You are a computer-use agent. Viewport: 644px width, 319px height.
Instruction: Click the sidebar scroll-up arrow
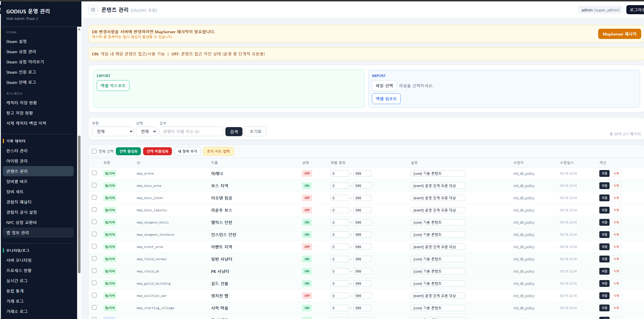click(x=79, y=29)
